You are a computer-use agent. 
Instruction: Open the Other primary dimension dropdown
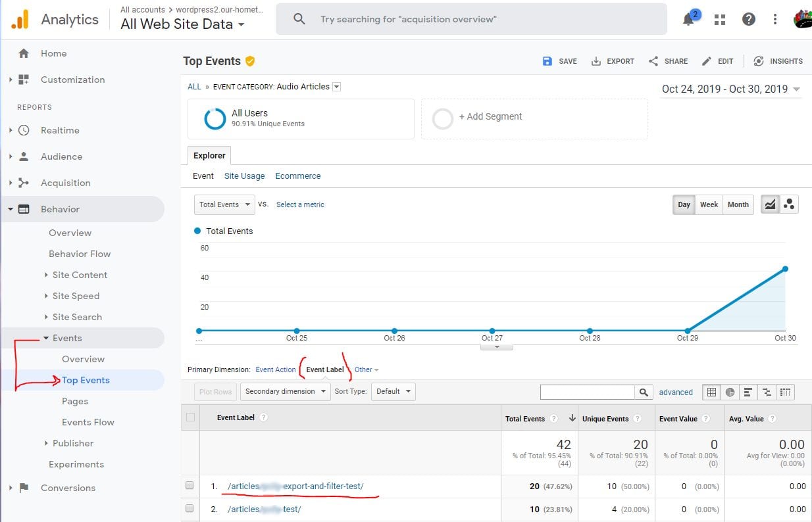point(367,370)
